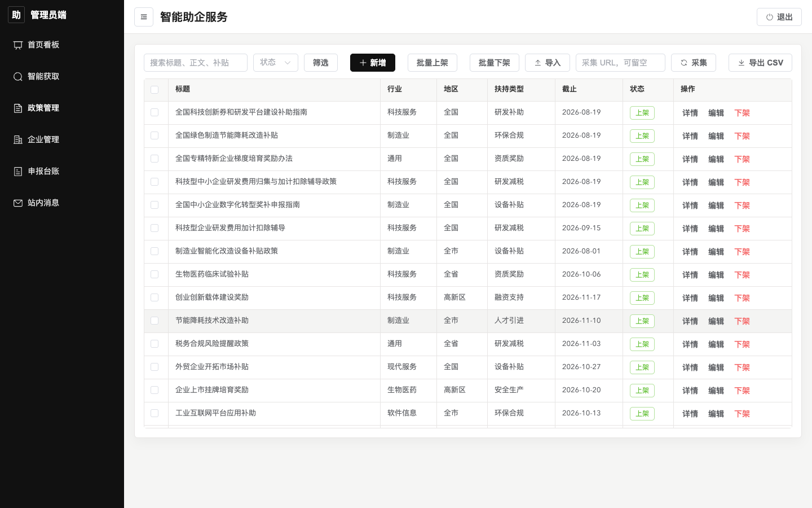
Task: Click the 政策管理 document icon
Action: (x=18, y=108)
